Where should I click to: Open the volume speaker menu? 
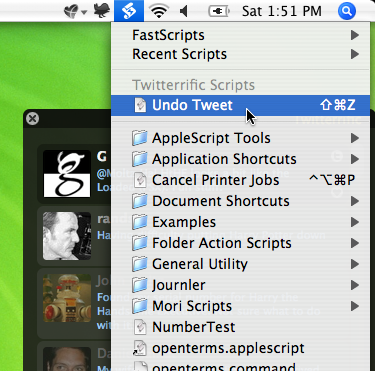click(184, 12)
